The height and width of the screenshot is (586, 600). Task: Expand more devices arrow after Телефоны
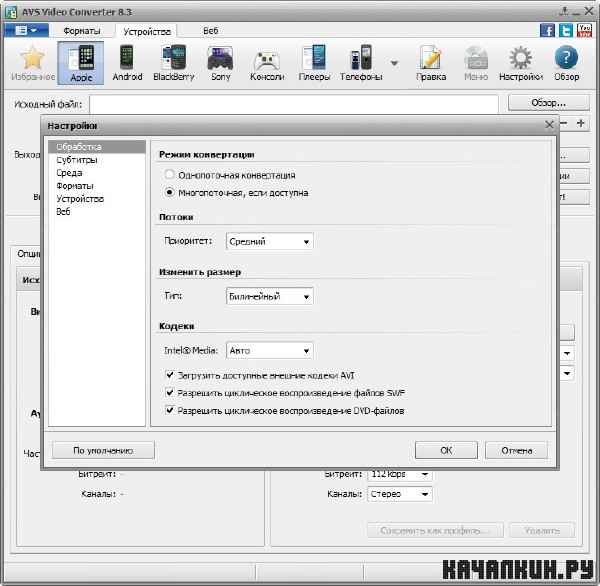tap(394, 62)
